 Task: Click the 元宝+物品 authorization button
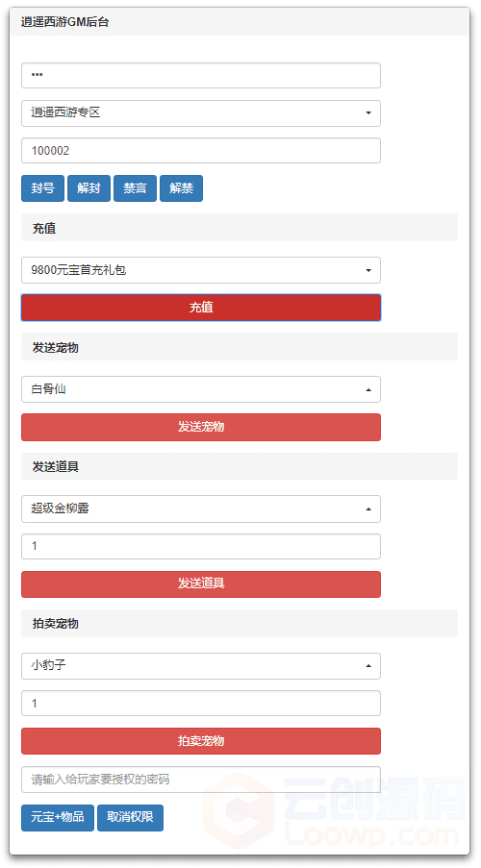point(58,818)
